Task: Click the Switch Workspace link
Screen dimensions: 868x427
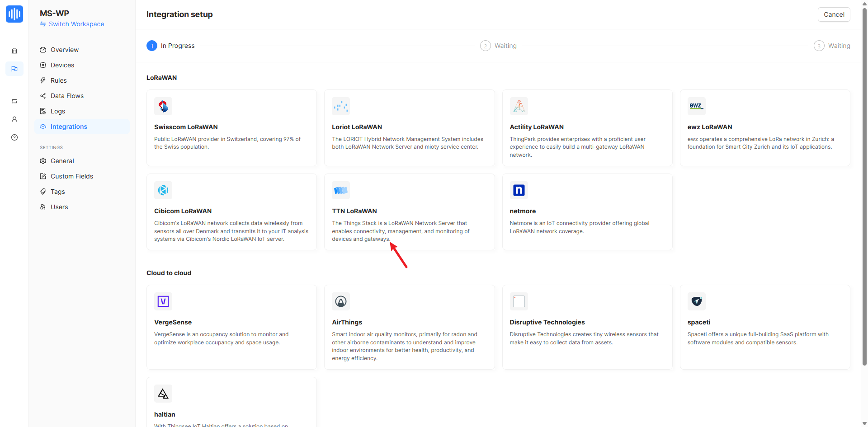Action: pyautogui.click(x=72, y=24)
